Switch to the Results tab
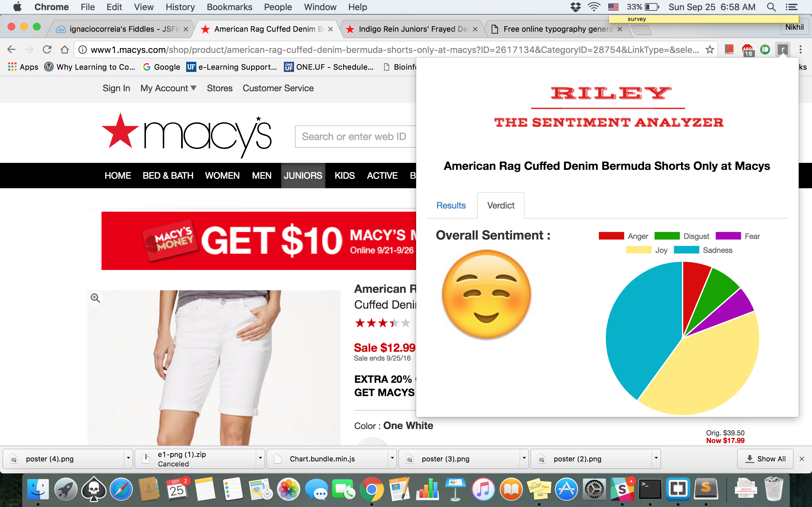812x507 pixels. 451,205
